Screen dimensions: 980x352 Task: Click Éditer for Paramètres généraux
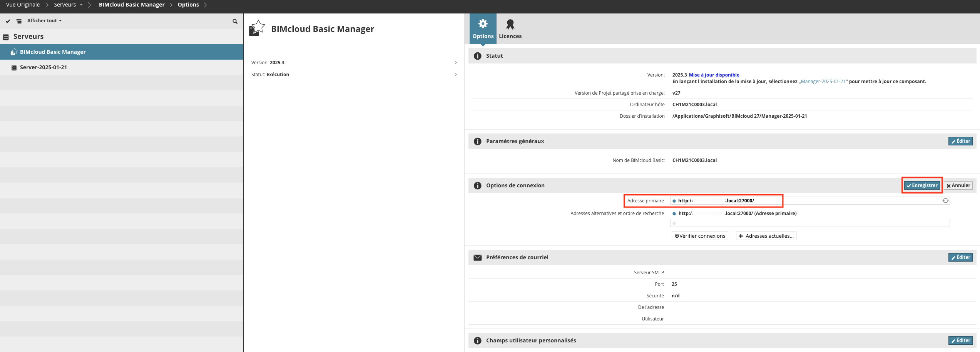tap(960, 141)
